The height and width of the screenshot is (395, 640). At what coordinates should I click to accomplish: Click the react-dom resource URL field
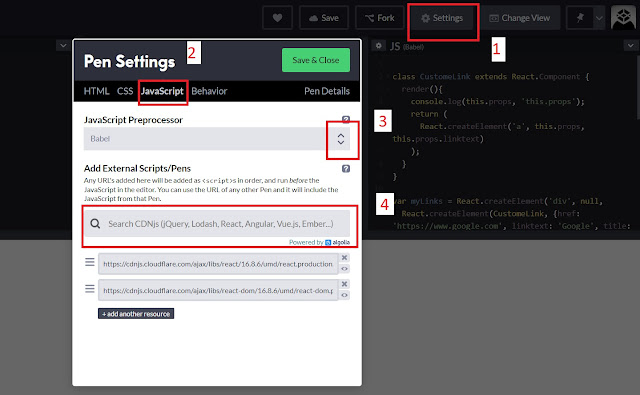click(218, 291)
